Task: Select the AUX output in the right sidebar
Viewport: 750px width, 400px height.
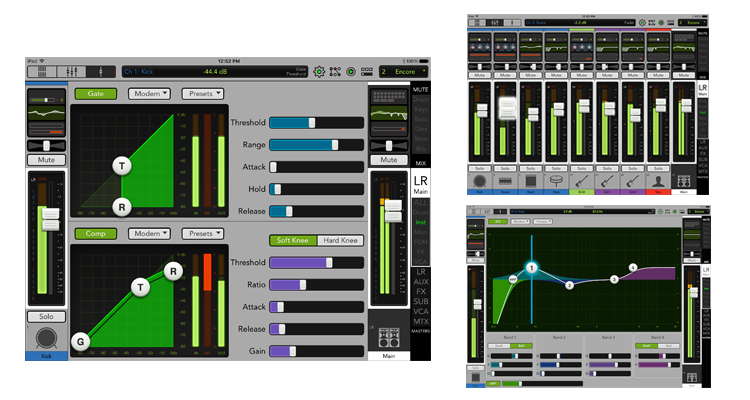Action: 420,283
